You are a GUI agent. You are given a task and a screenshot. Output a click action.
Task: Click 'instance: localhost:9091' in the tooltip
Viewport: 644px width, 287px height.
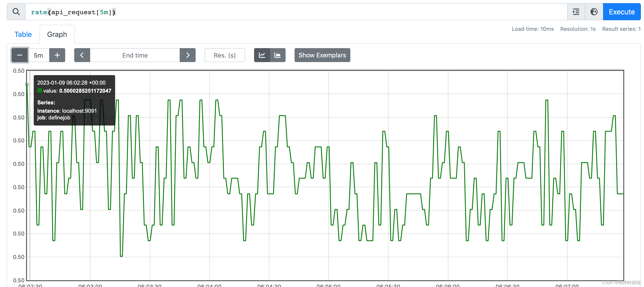pyautogui.click(x=67, y=111)
